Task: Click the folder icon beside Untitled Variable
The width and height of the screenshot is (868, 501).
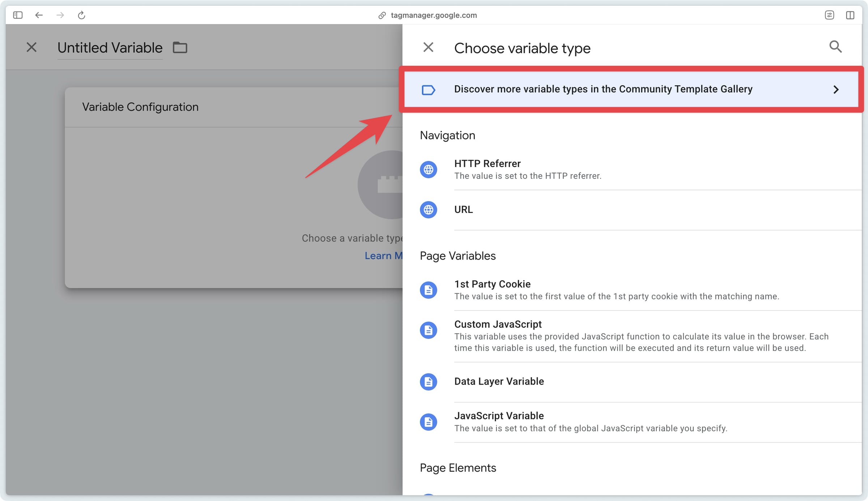Action: (180, 47)
